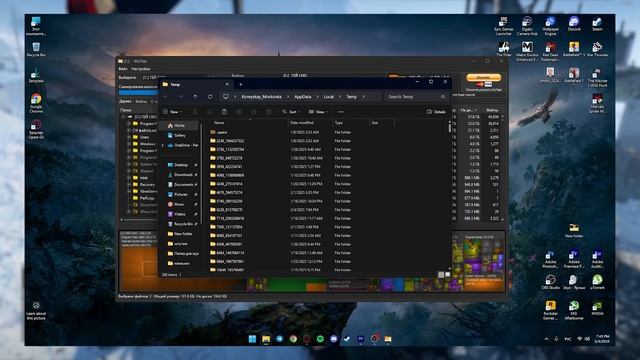Click the Copy icon in Explorer toolbar

(210, 112)
